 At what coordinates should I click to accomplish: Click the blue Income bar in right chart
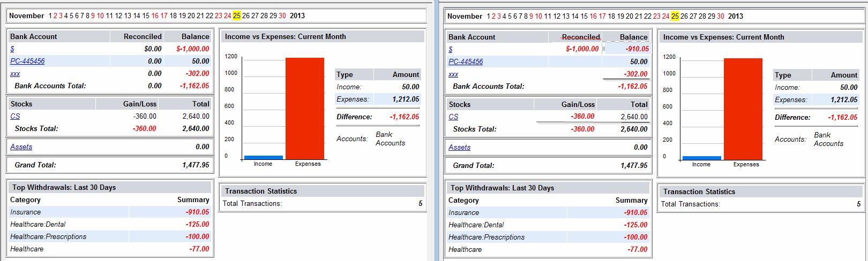click(x=701, y=158)
